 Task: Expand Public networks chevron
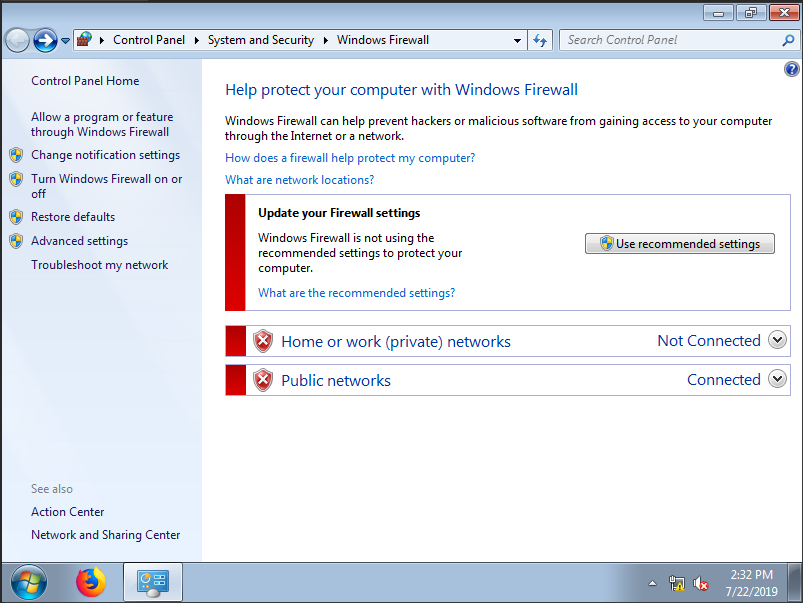point(777,379)
